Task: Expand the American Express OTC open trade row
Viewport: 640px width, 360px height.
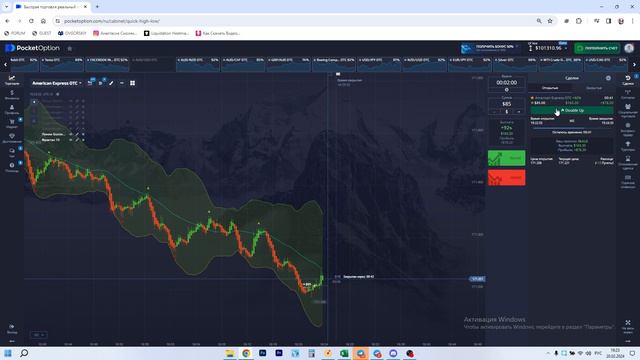Action: (x=572, y=100)
